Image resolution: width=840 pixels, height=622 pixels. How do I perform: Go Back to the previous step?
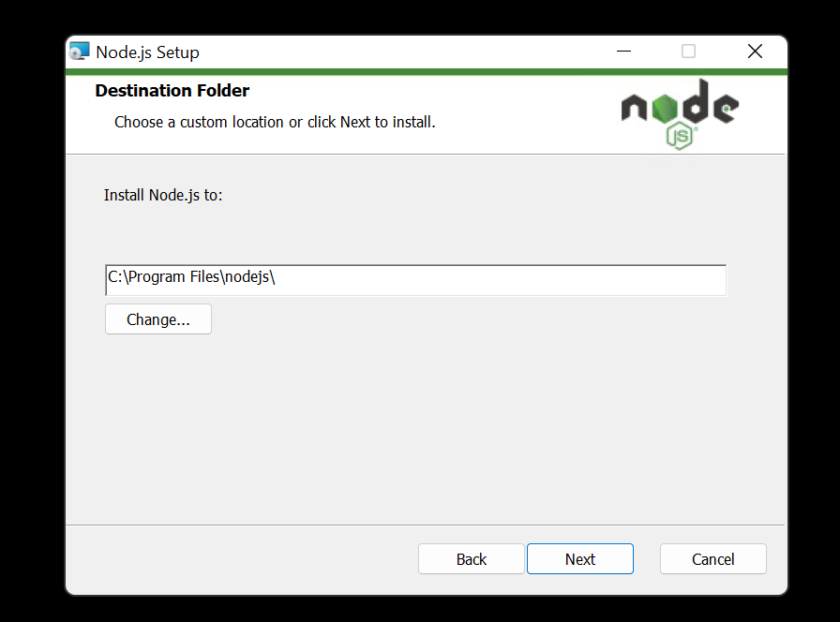[472, 559]
